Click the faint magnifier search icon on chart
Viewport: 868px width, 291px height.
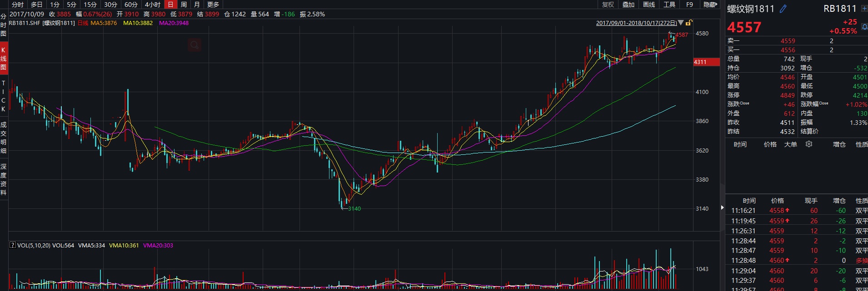pyautogui.click(x=195, y=45)
